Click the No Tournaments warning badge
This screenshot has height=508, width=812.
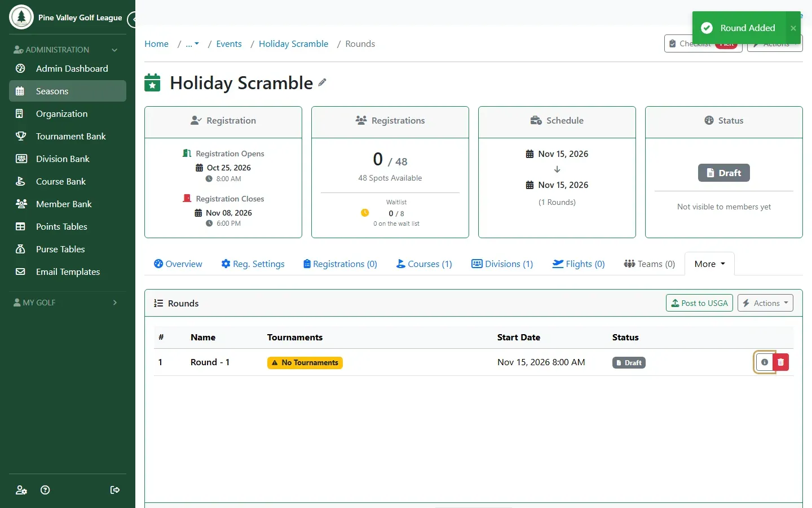305,362
